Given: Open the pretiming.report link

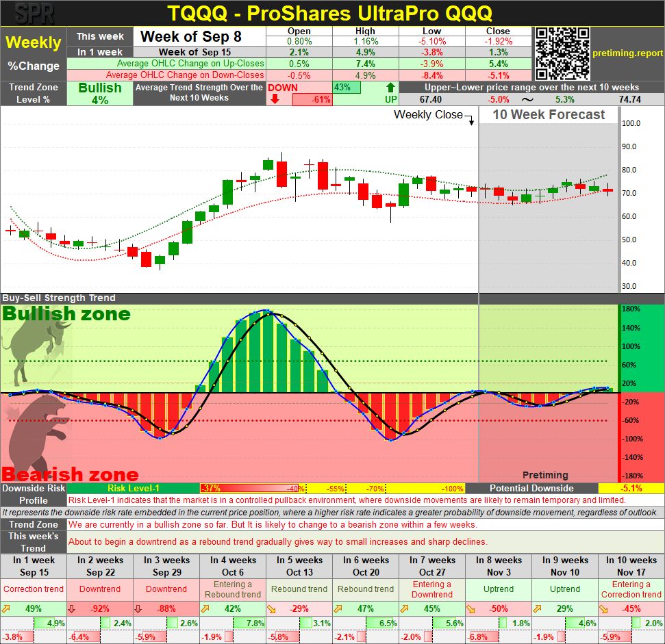Looking at the screenshot, I should tap(627, 53).
